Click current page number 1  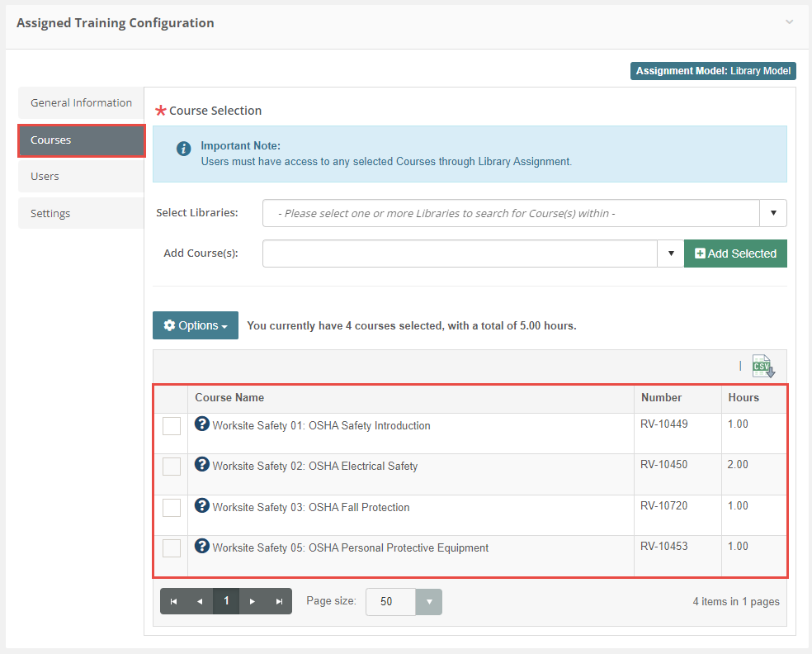pos(226,601)
